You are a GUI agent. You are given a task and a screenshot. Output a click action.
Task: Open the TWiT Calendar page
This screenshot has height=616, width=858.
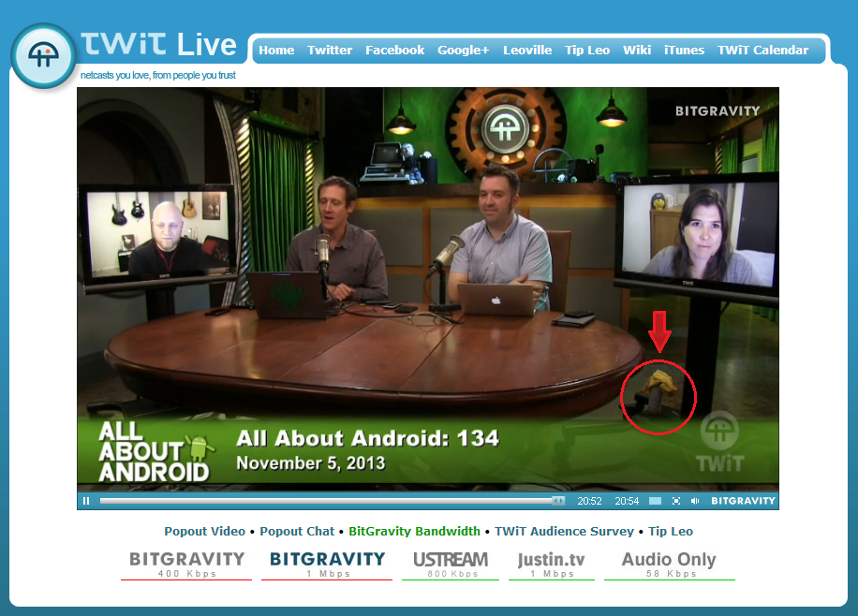coord(762,51)
